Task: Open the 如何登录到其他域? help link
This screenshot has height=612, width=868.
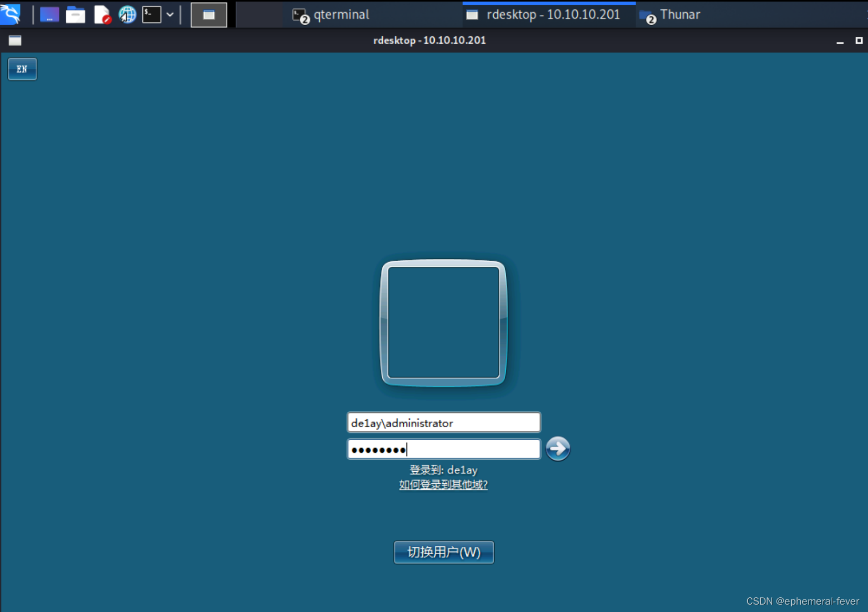Action: 443,484
